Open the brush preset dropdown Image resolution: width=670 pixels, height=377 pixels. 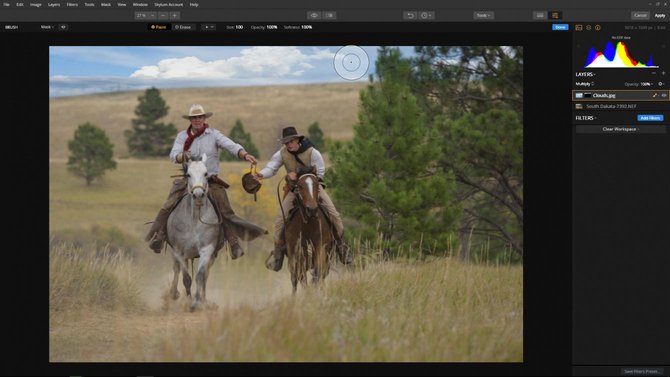[x=209, y=27]
